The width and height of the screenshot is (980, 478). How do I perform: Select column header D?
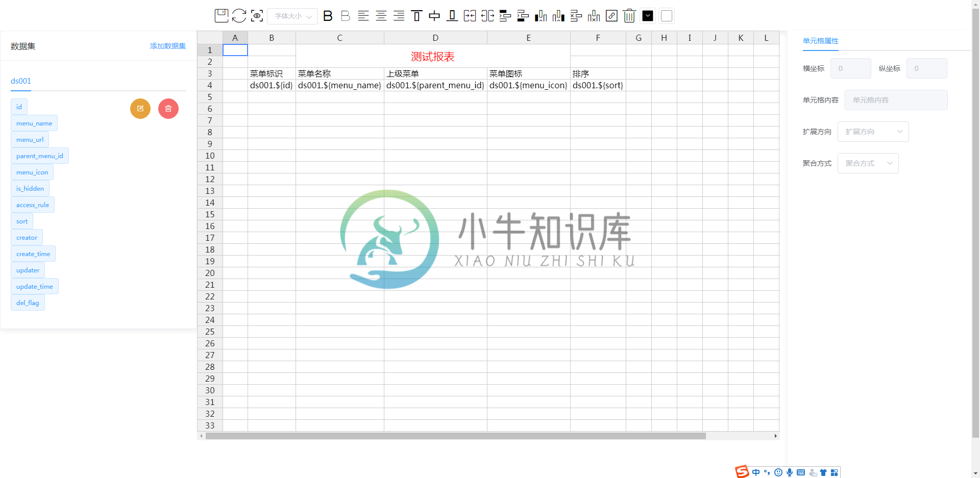[x=435, y=38]
